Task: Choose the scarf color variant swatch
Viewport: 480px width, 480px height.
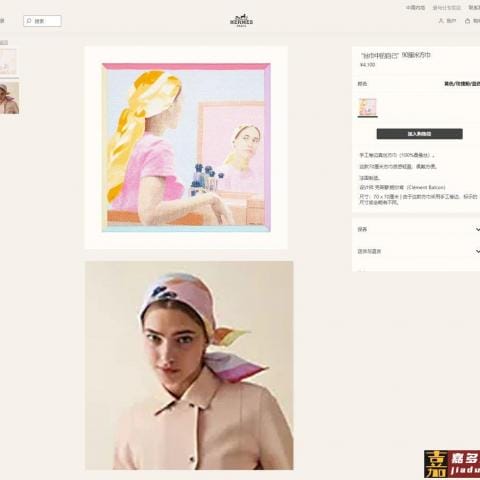Action: (x=367, y=107)
